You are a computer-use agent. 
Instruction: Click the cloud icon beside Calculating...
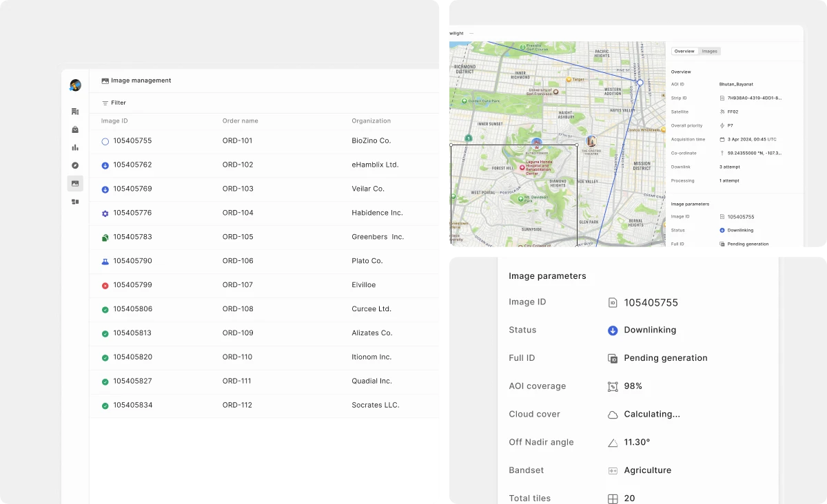613,414
